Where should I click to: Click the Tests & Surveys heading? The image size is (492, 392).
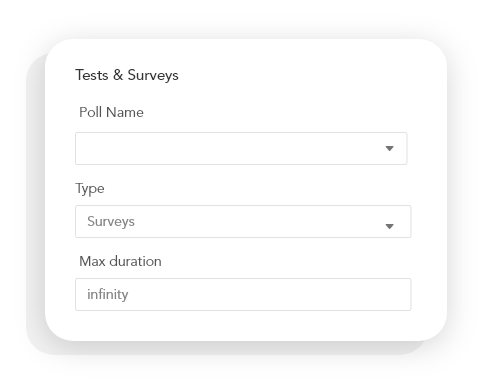point(127,75)
